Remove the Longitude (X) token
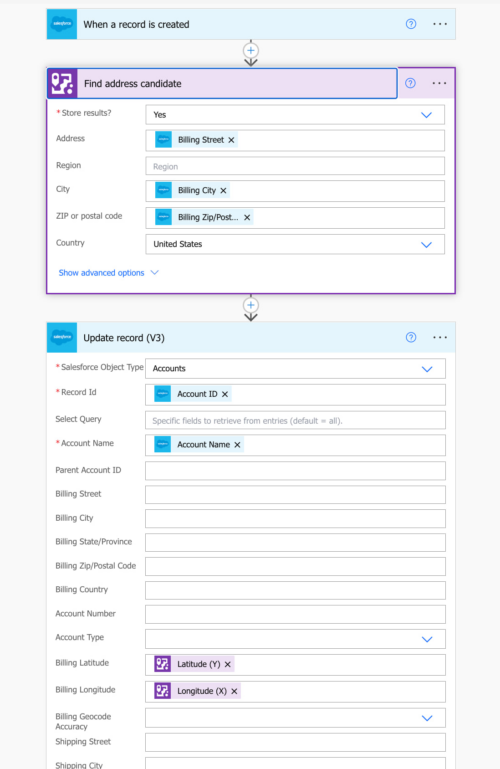The width and height of the screenshot is (500, 769). [x=234, y=692]
